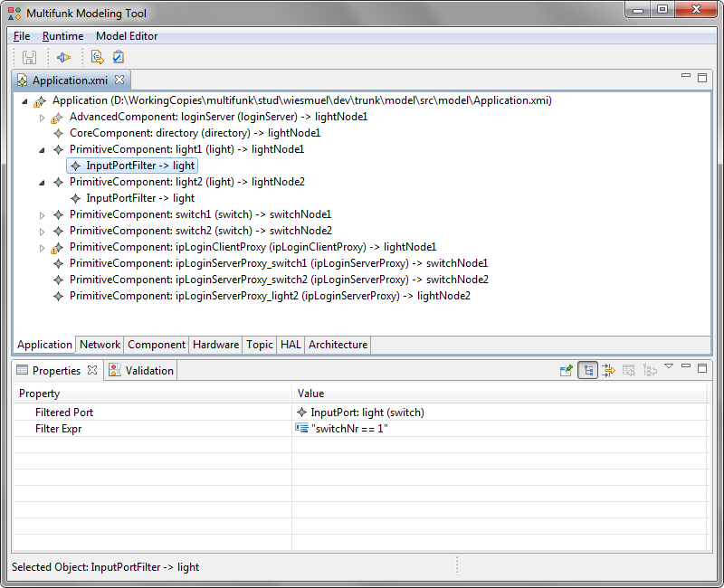
Task: Switch to the Application bottom tab
Action: point(44,345)
